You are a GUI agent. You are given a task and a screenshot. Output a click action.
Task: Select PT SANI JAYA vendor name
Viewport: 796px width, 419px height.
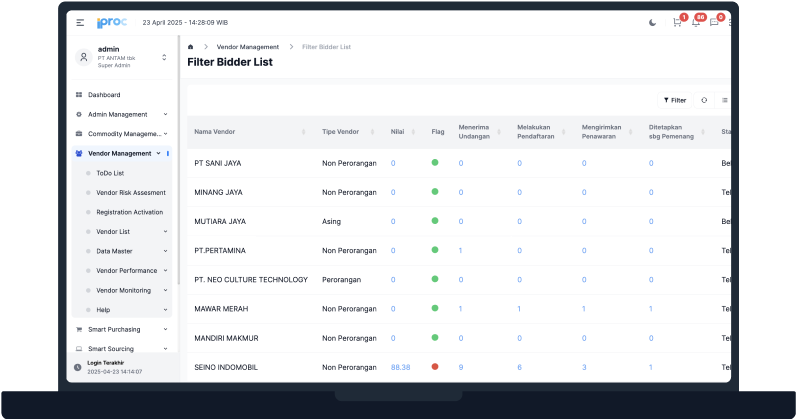click(218, 163)
